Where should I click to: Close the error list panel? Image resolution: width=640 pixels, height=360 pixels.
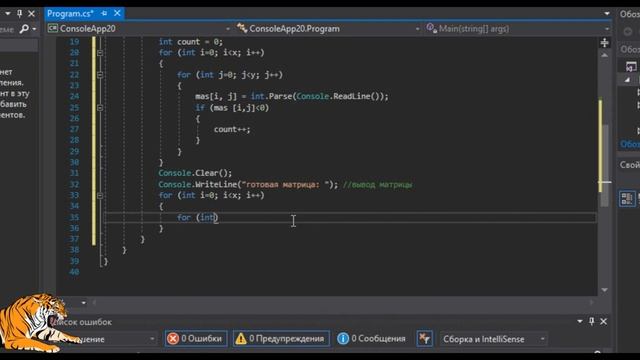[604, 322]
